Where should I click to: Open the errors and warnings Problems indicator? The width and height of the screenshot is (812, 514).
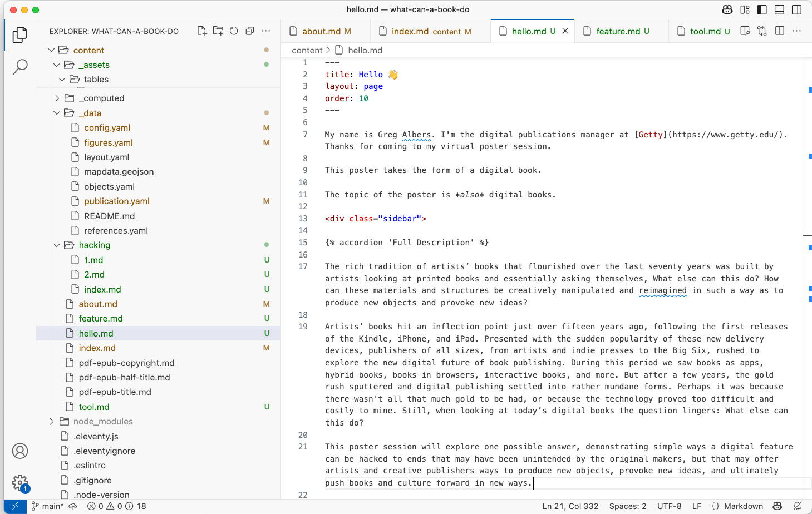coord(117,506)
